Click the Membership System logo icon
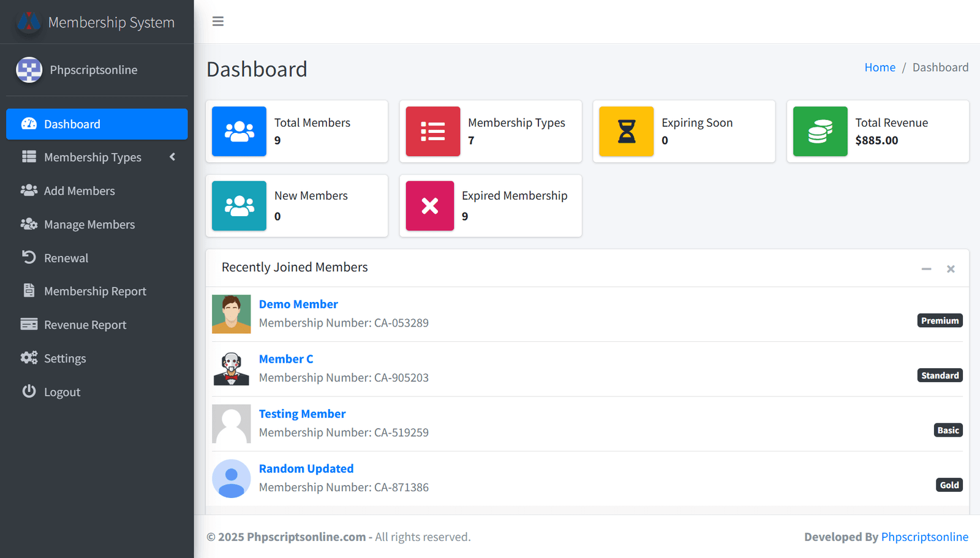 point(29,23)
